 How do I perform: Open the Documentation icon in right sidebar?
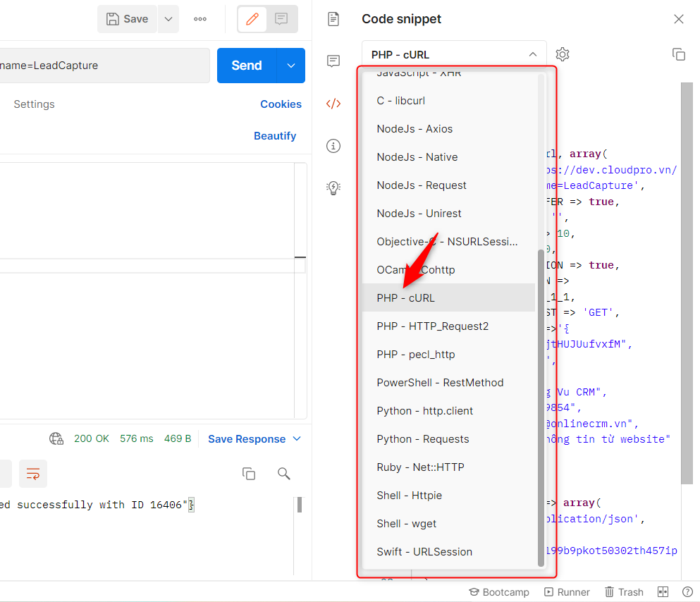(x=333, y=19)
